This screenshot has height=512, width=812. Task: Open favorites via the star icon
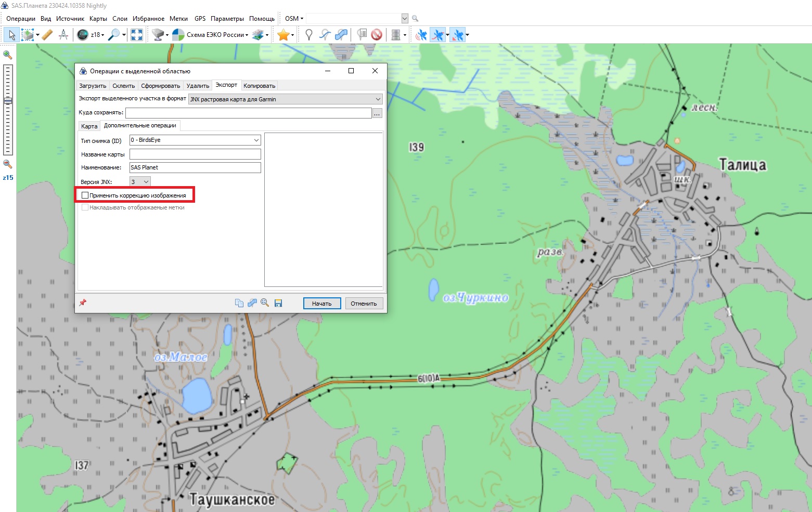pos(283,35)
